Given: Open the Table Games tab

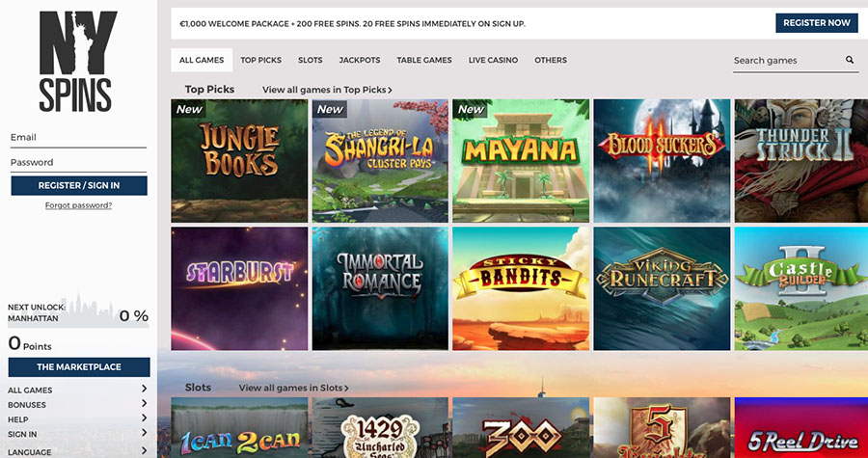Looking at the screenshot, I should coord(424,60).
